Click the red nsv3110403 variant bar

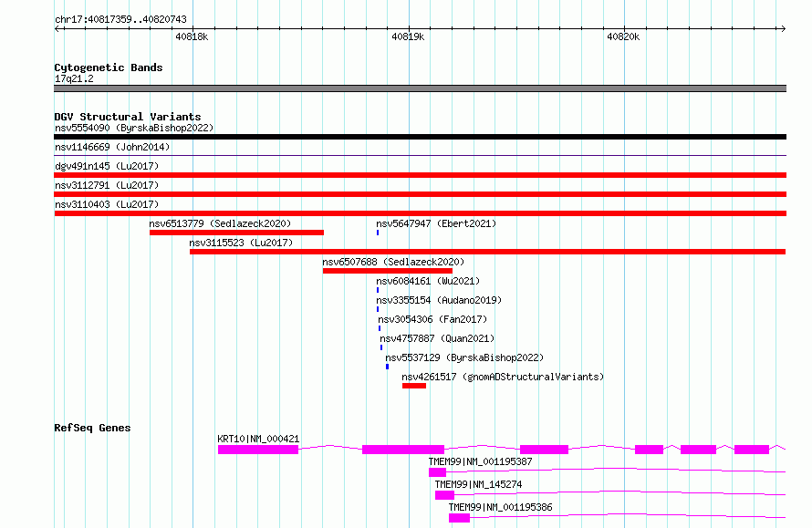[x=420, y=213]
